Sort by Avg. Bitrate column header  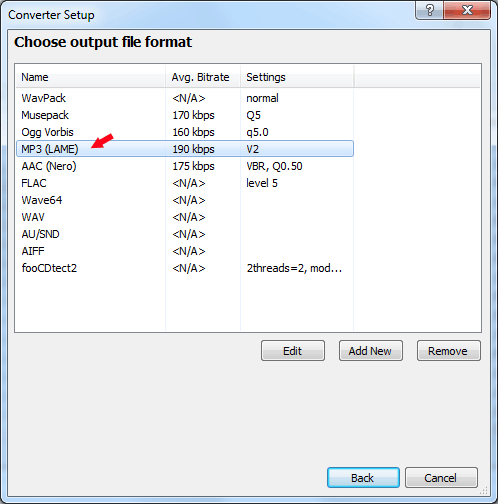point(203,77)
